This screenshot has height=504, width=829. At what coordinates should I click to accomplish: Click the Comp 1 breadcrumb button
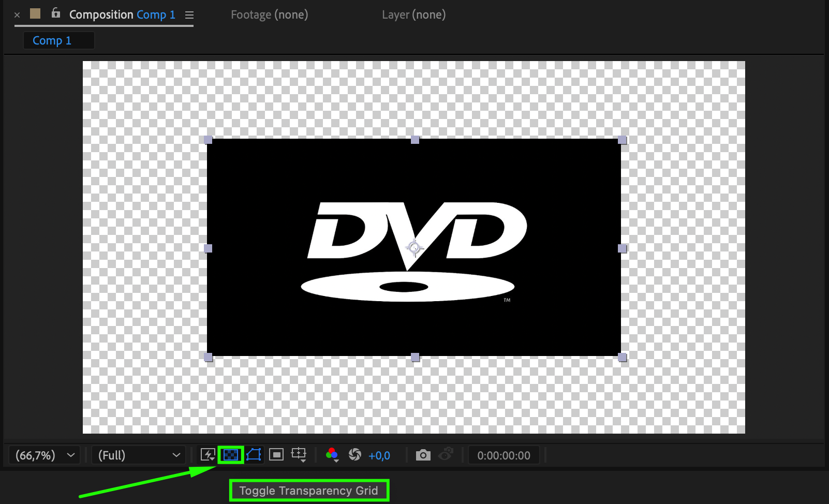point(58,40)
